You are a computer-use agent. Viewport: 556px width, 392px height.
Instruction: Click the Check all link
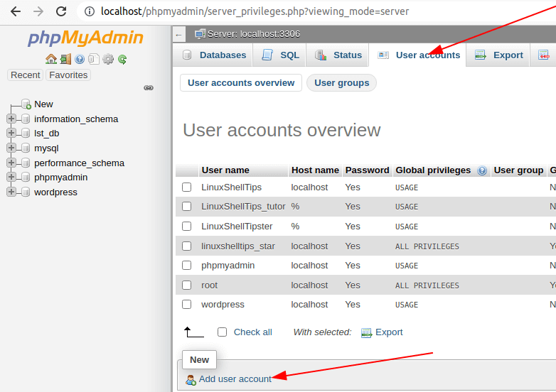click(253, 332)
